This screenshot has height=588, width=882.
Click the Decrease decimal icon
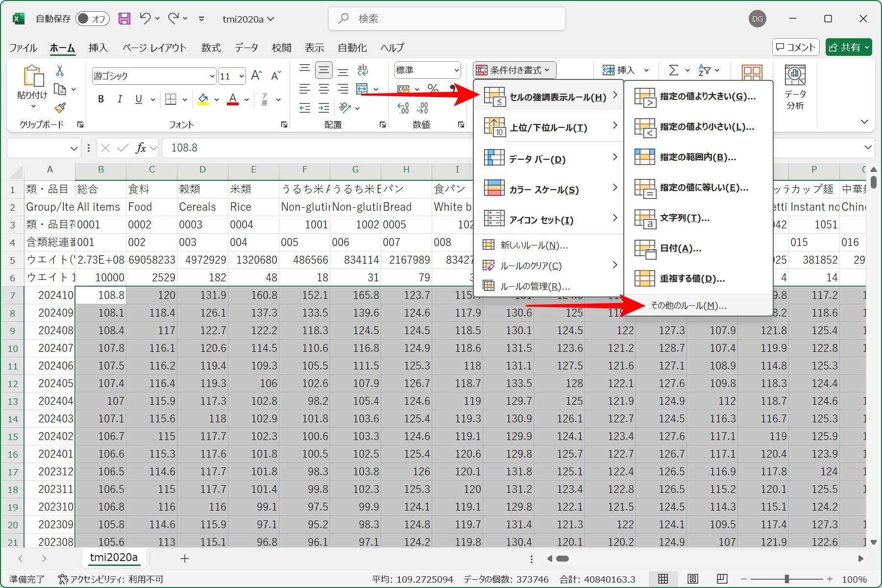click(x=422, y=108)
